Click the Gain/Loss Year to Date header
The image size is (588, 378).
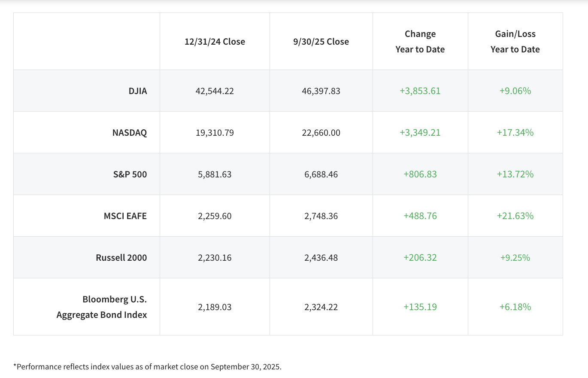pos(515,42)
